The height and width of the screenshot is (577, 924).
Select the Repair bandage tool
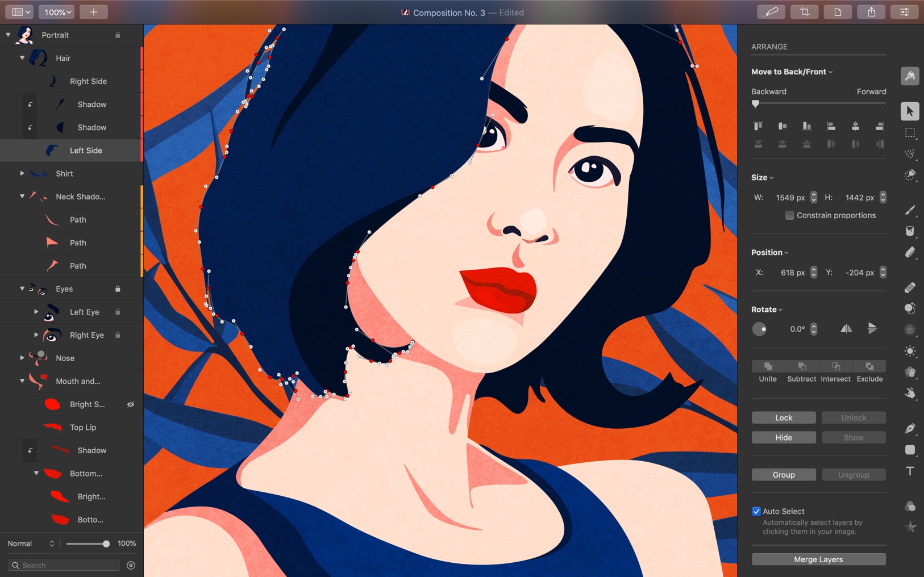click(x=910, y=288)
